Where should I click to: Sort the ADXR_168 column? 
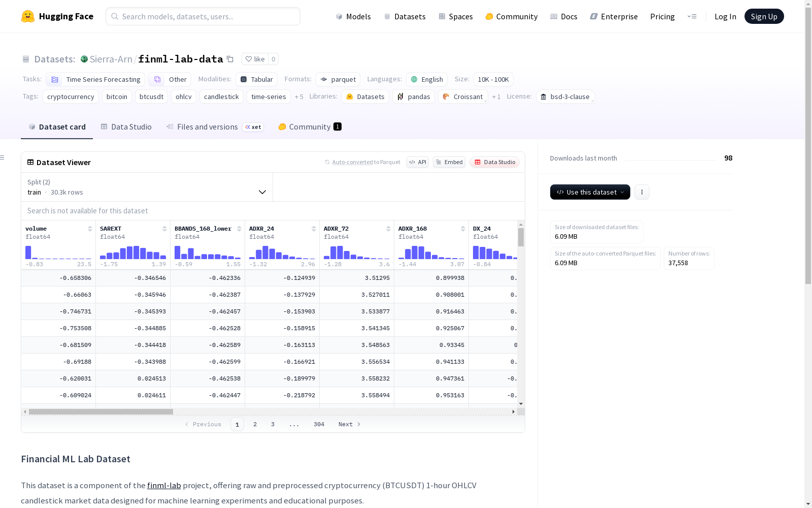463,229
